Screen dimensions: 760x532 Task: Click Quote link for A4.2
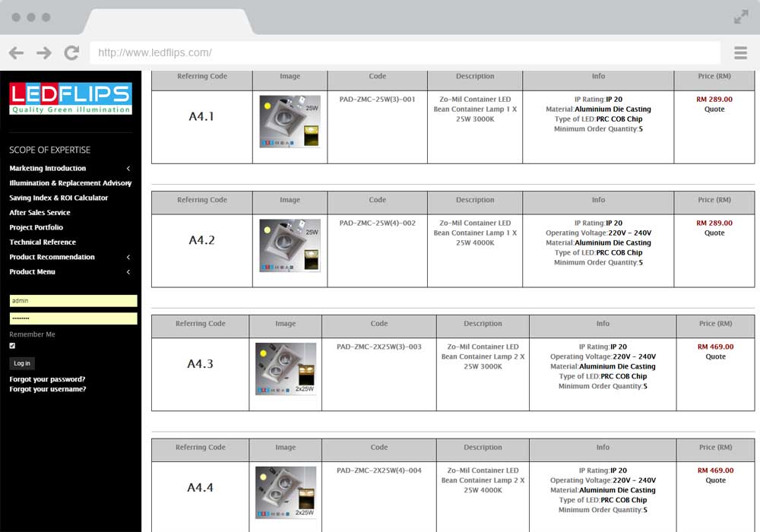coord(714,233)
